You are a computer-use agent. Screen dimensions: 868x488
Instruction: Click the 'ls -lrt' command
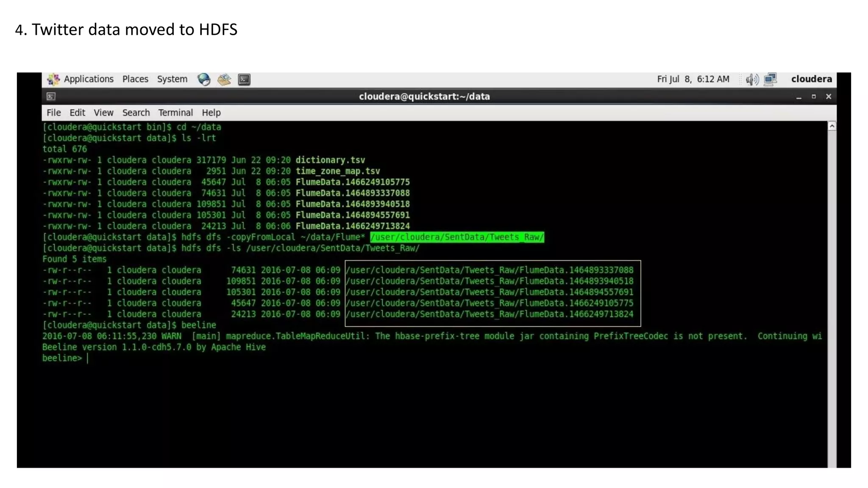point(199,138)
